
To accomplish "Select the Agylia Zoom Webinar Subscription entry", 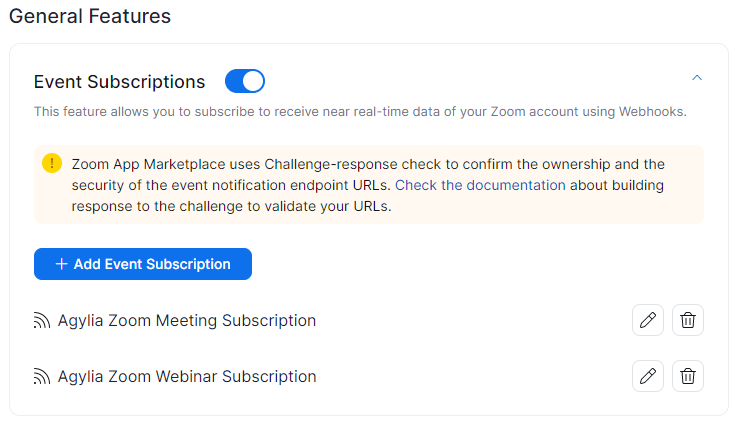I will [187, 376].
